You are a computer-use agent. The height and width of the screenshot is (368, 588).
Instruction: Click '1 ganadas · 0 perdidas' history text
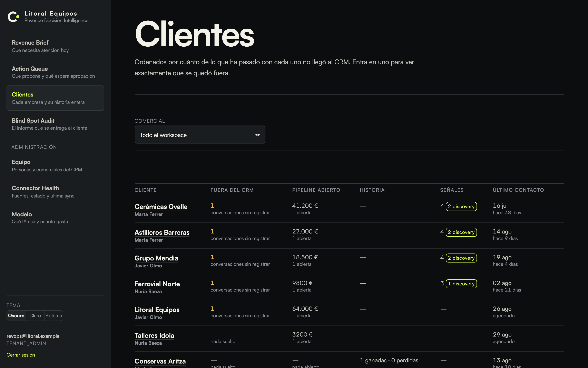pos(389,360)
